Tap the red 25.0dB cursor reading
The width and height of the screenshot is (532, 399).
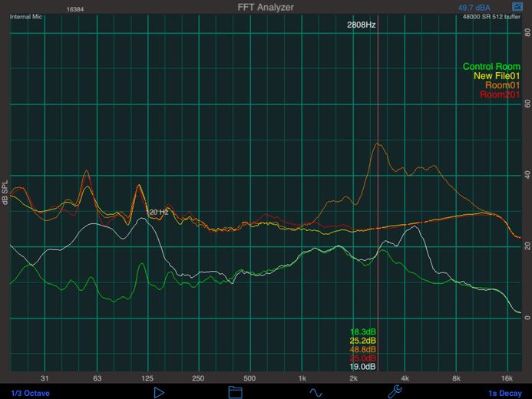click(x=362, y=358)
